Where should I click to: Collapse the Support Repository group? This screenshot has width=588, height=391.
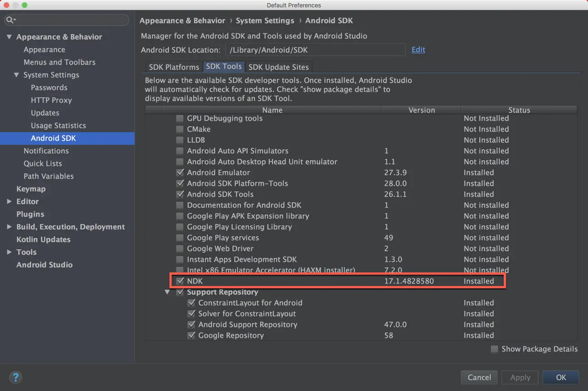pos(167,292)
